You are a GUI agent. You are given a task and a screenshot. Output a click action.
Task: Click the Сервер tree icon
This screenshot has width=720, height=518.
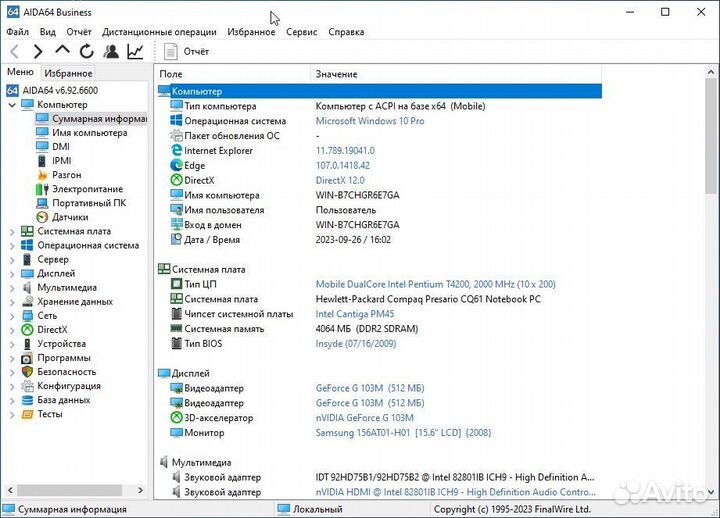28,259
